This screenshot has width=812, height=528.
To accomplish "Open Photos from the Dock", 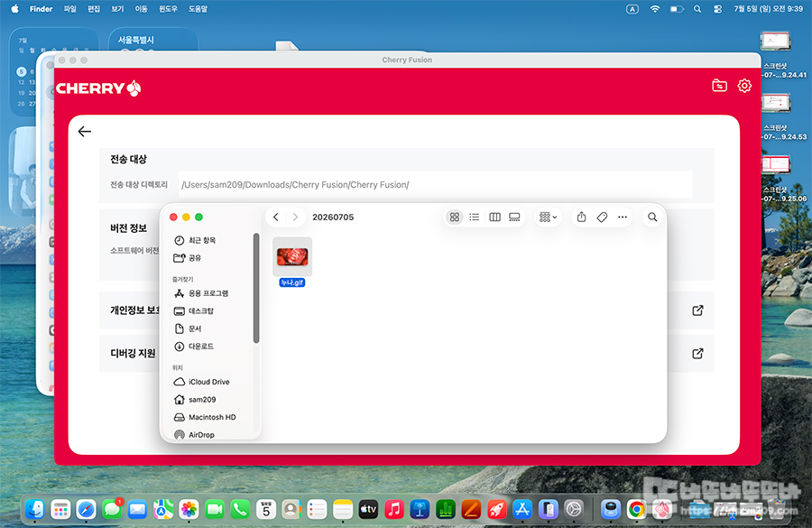I will [189, 510].
